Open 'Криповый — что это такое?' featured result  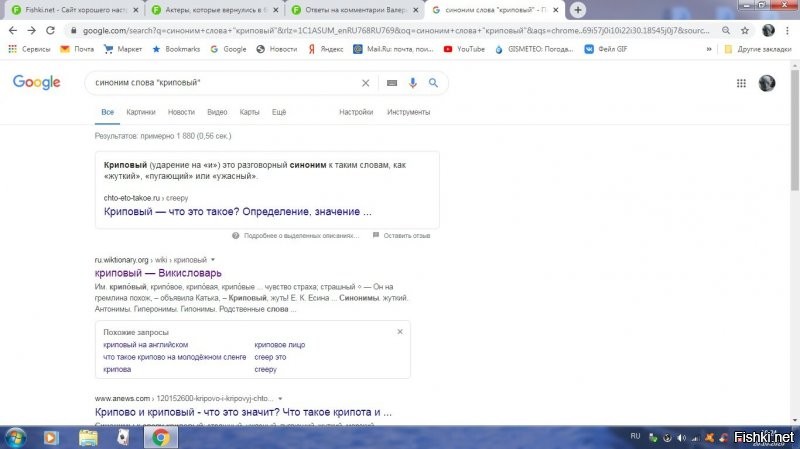(x=238, y=211)
